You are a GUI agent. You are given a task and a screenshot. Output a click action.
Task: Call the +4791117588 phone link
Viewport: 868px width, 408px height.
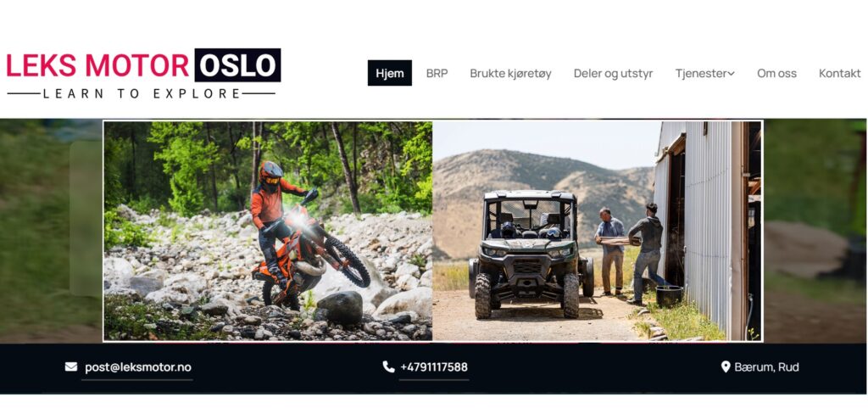(434, 367)
